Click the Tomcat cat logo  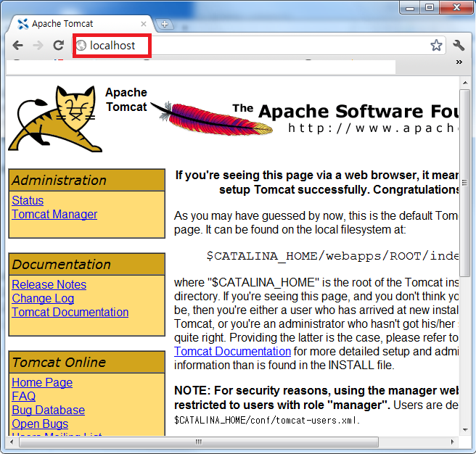pos(55,119)
